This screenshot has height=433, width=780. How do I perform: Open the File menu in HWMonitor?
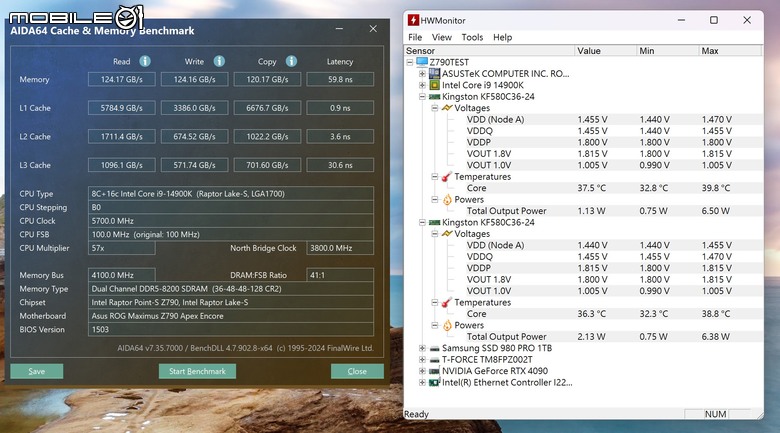coord(415,37)
